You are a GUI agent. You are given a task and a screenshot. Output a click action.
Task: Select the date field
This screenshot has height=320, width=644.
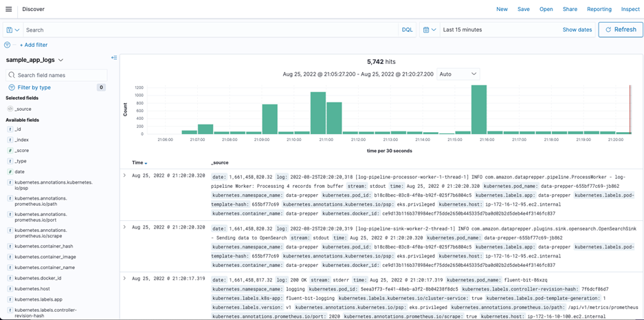20,172
